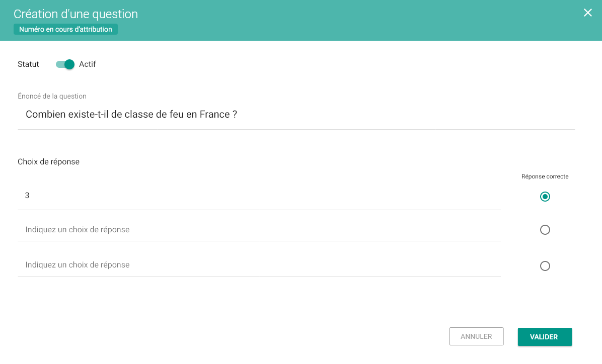The height and width of the screenshot is (364, 602).
Task: Focus the Énoncé de la question text field
Action: pos(296,115)
